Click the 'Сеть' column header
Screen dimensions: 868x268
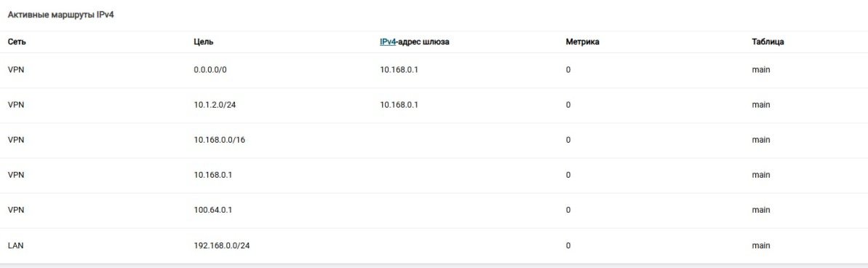pos(17,42)
